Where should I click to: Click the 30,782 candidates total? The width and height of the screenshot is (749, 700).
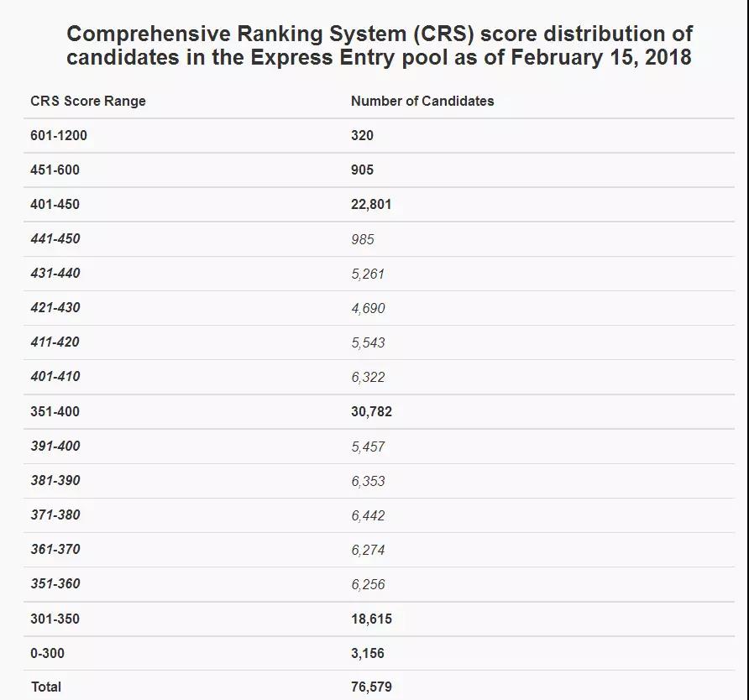(371, 411)
